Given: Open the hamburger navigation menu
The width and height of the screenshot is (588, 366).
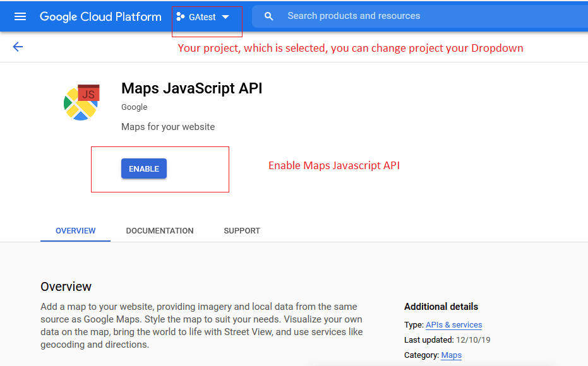Looking at the screenshot, I should [x=20, y=16].
